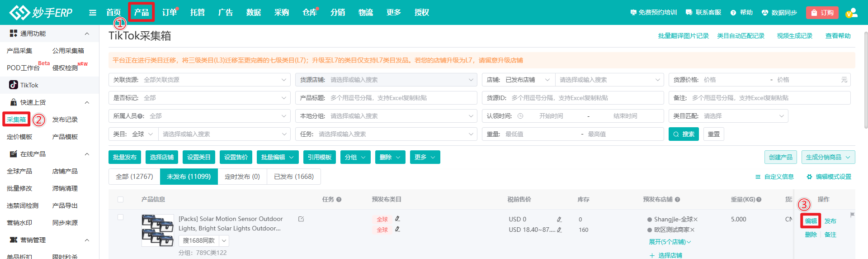Viewport: 868px width, 259px height.
Task: Open the 产品 top menu
Action: 142,12
